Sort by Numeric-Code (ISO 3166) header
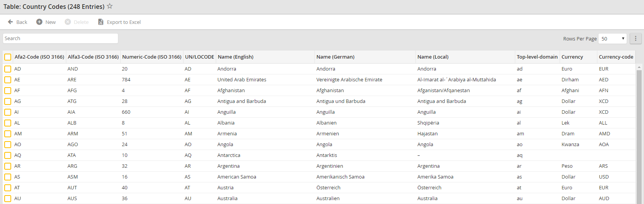This screenshot has height=204, width=644. tap(151, 57)
